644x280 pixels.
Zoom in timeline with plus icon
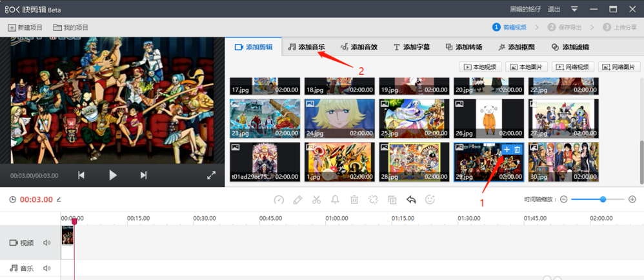coord(632,199)
